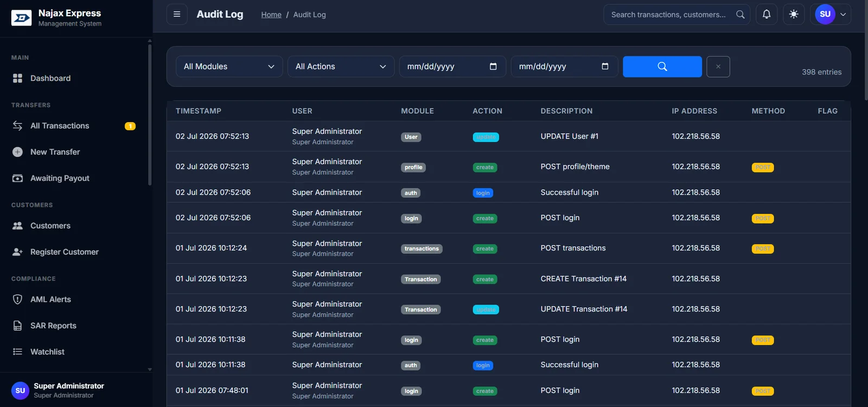Click the main page vertical scrollbar

pos(865,52)
